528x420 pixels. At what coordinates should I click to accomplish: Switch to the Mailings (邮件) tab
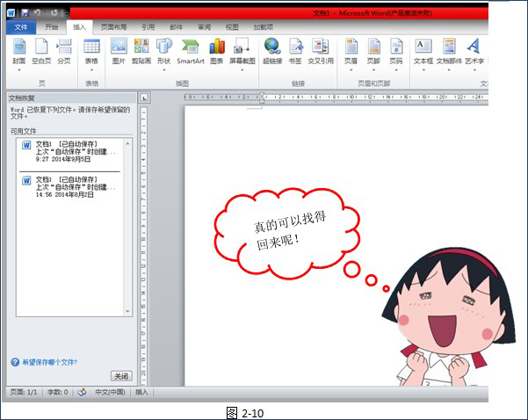176,27
